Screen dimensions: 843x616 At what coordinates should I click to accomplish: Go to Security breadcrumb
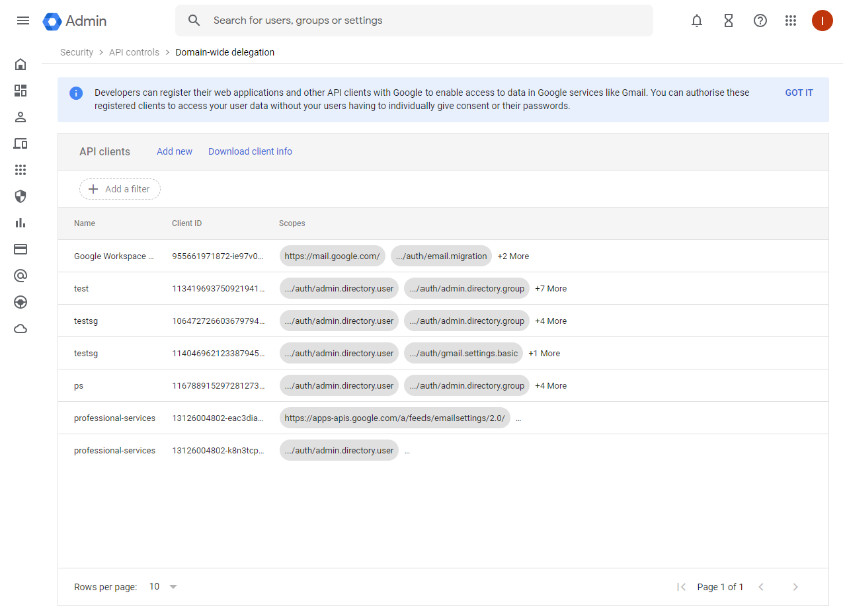[77, 52]
